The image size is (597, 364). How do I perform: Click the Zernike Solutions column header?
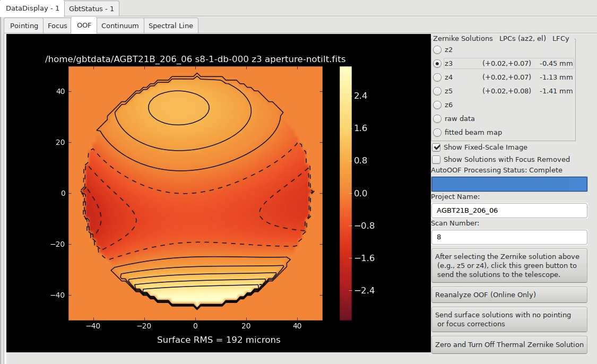pyautogui.click(x=463, y=38)
